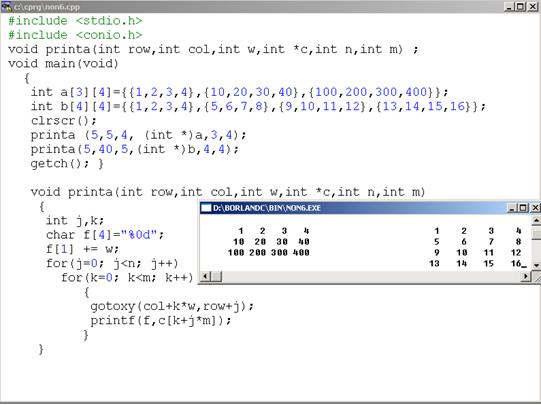Screen dimensions: 541x405
Task: Click the "getch(); }" line
Action: [x=67, y=164]
